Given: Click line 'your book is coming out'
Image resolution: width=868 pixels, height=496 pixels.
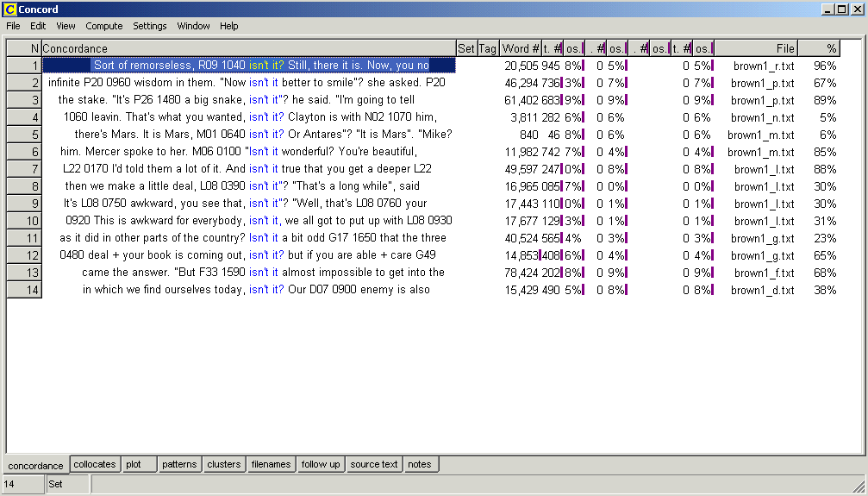Looking at the screenshot, I should (247, 254).
